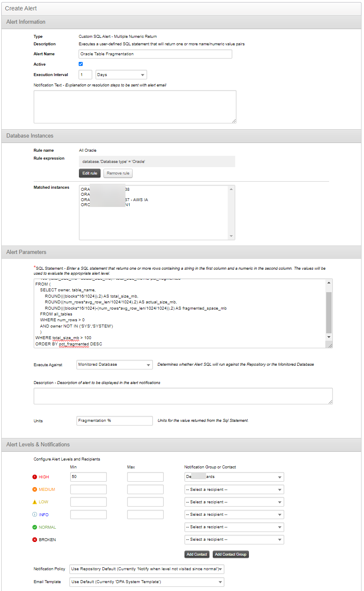Open the INFO level recipient dropdown
This screenshot has width=364, height=591.
click(234, 514)
